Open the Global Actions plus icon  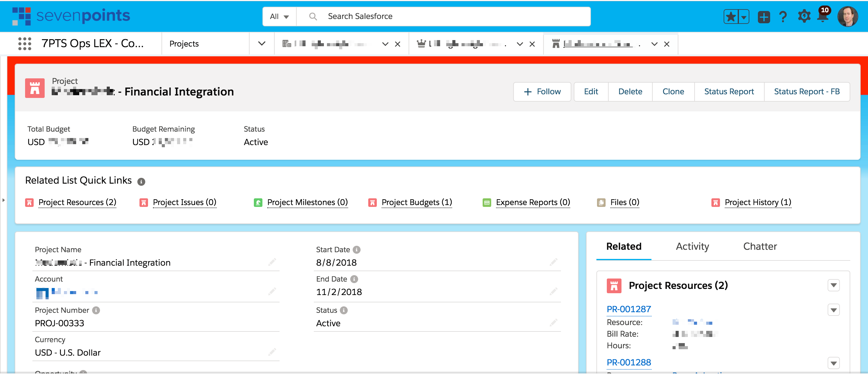click(763, 17)
